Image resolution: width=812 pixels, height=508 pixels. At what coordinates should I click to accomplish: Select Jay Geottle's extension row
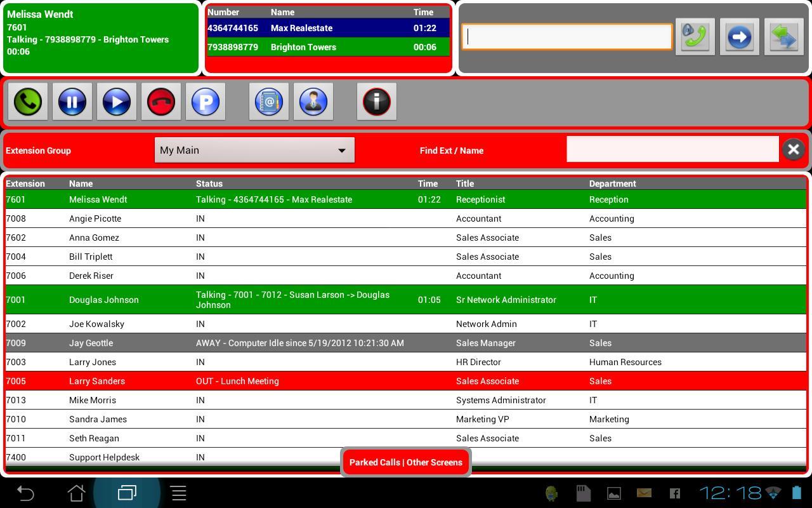pos(254,343)
